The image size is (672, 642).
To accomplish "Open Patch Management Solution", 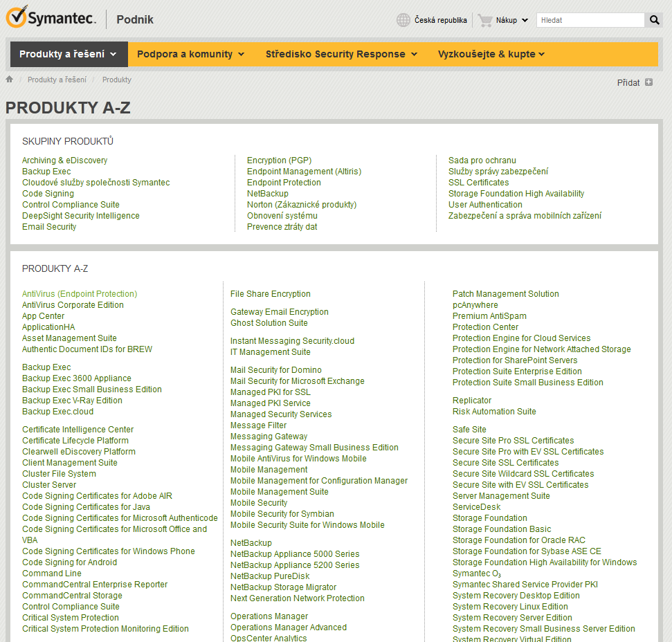I will 506,294.
